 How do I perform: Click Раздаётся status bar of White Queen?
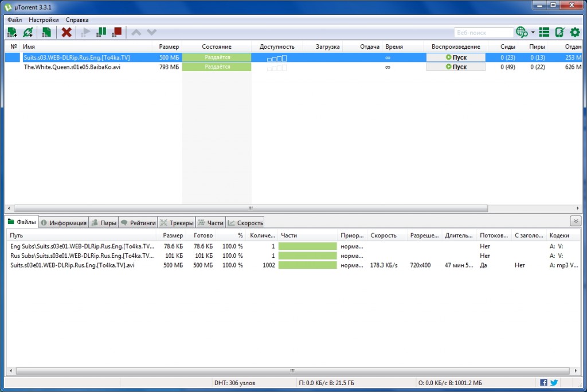(x=217, y=66)
